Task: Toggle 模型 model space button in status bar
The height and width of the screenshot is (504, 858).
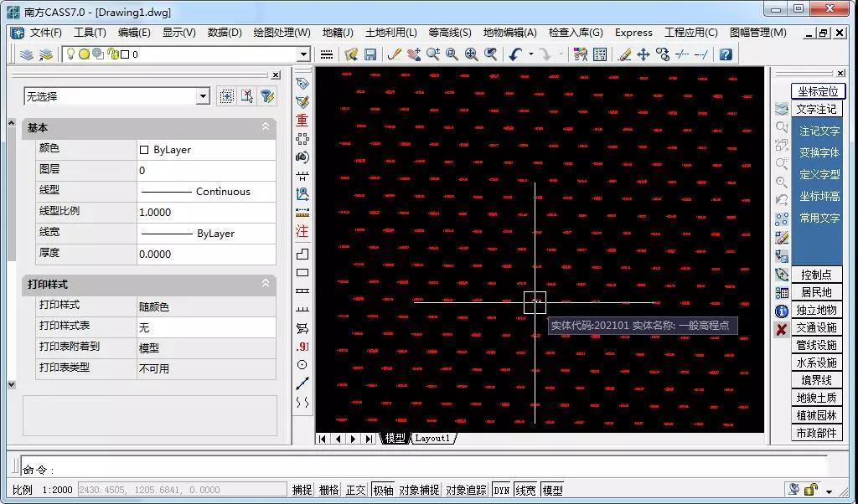Action: (552, 490)
